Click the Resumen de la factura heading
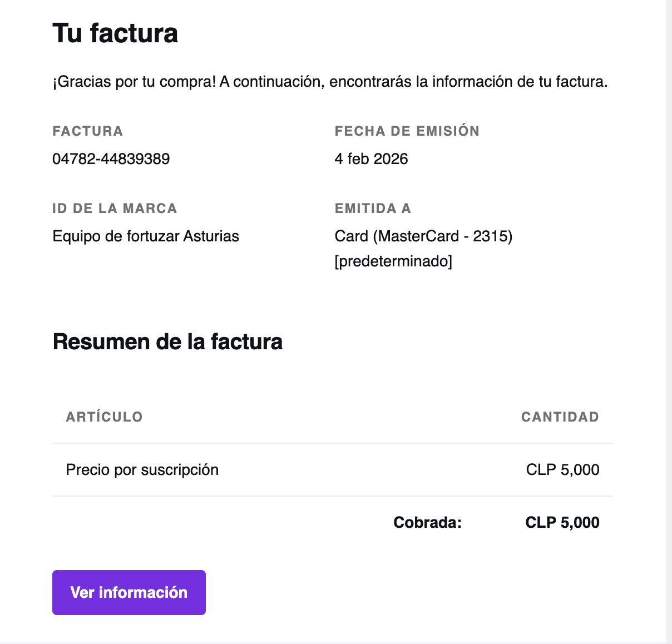 tap(167, 341)
